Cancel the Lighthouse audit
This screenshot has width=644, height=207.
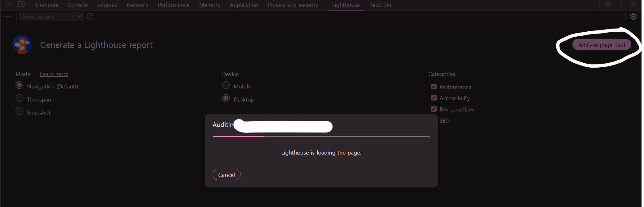(227, 175)
